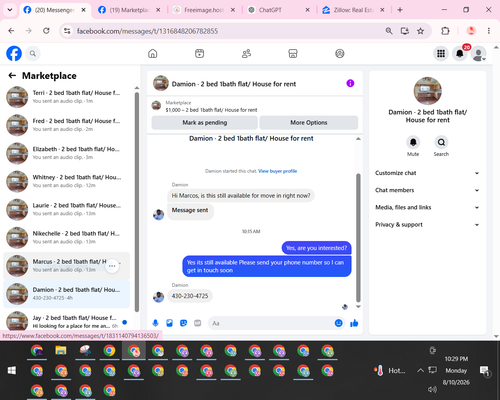Open the Reels video icon
The image size is (500, 400).
coord(199,53)
